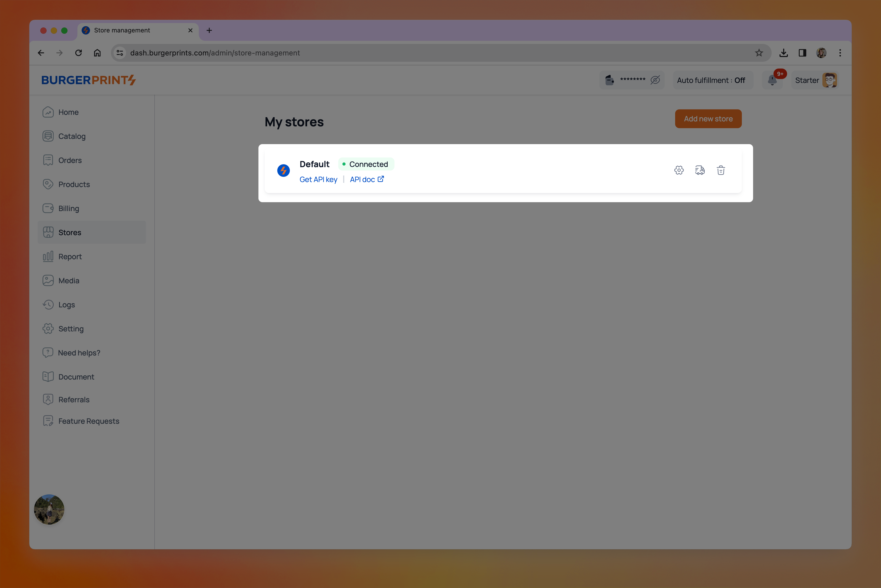Bookmark page with star icon
The image size is (881, 588).
click(759, 53)
